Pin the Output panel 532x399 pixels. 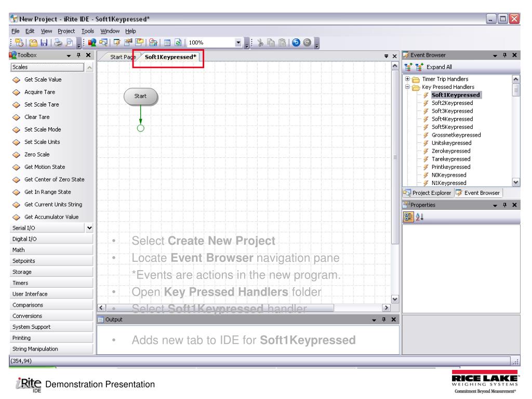point(384,320)
